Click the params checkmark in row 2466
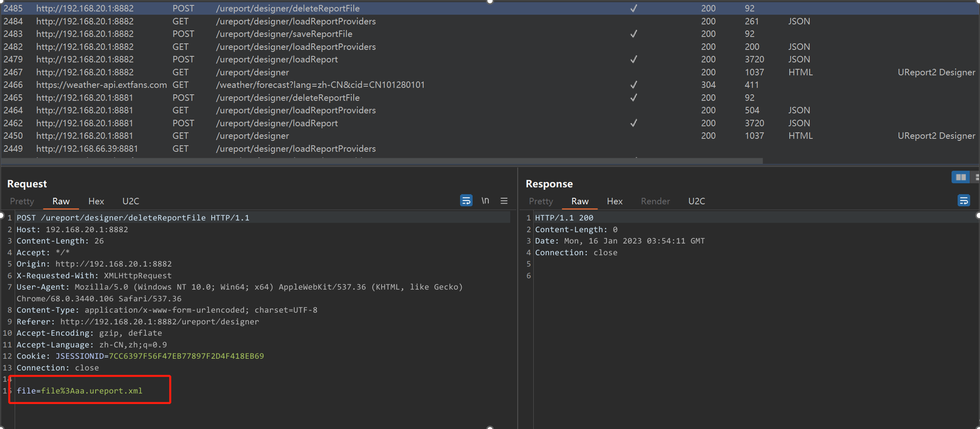The width and height of the screenshot is (980, 429). (x=634, y=85)
